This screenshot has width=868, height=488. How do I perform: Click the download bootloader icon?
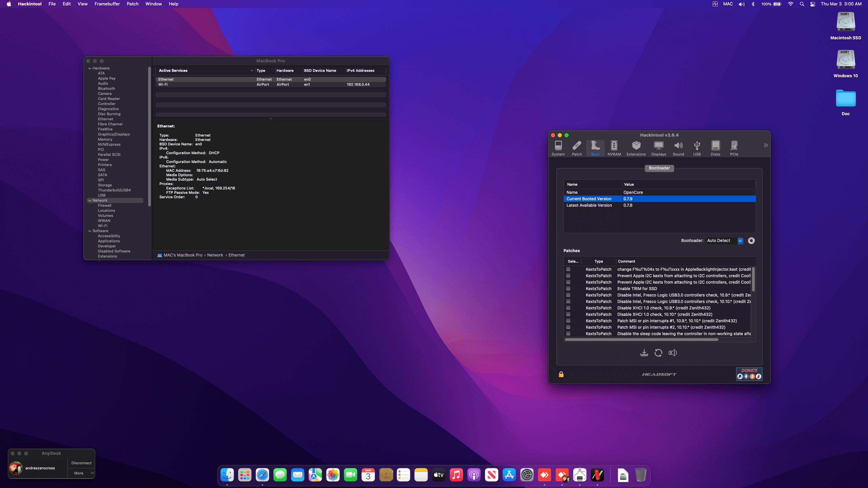tap(644, 353)
